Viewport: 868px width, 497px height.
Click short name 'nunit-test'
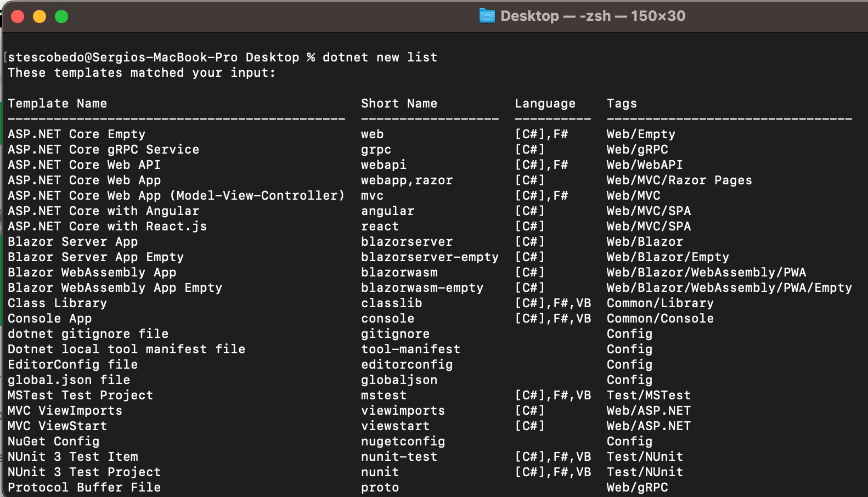[399, 456]
